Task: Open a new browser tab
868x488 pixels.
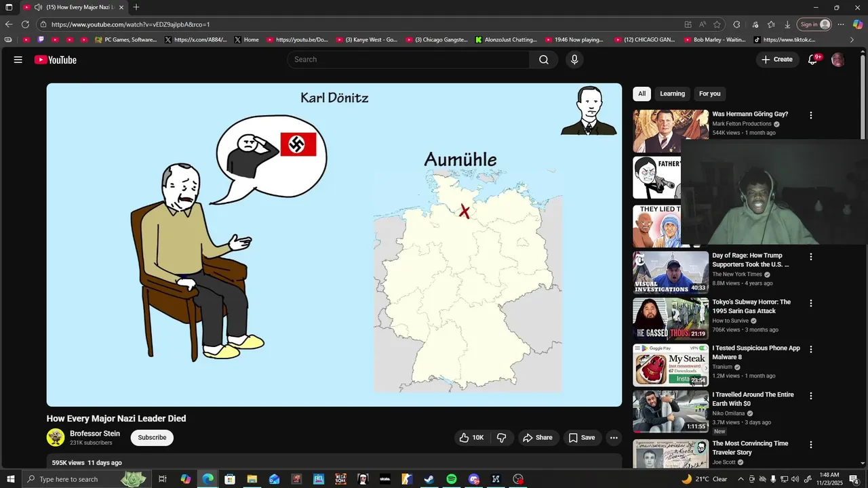Action: [136, 7]
